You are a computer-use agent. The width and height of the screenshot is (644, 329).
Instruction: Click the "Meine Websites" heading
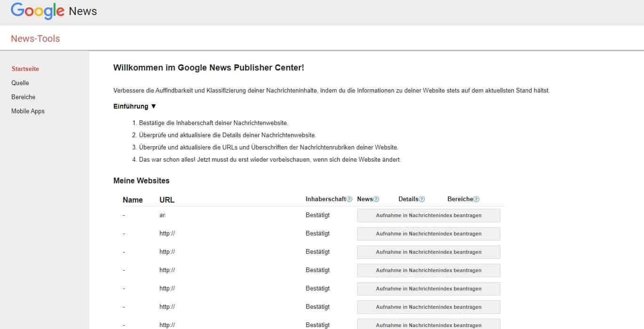[x=142, y=180]
